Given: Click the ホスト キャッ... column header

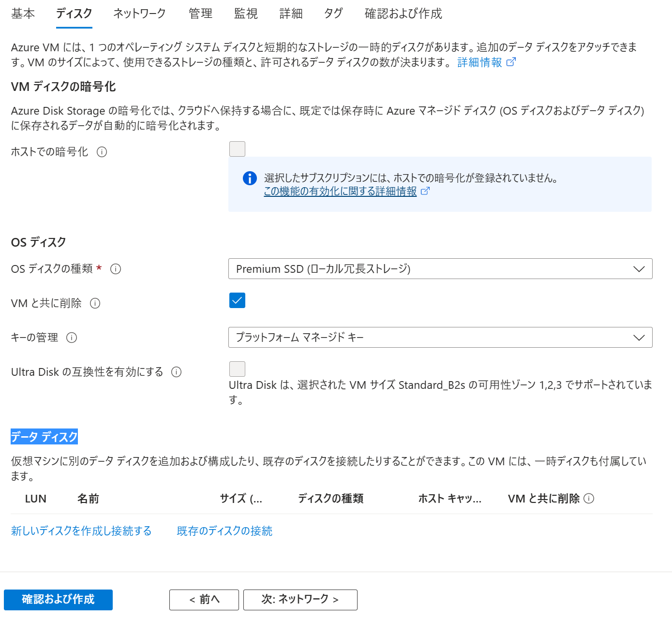Looking at the screenshot, I should point(450,499).
